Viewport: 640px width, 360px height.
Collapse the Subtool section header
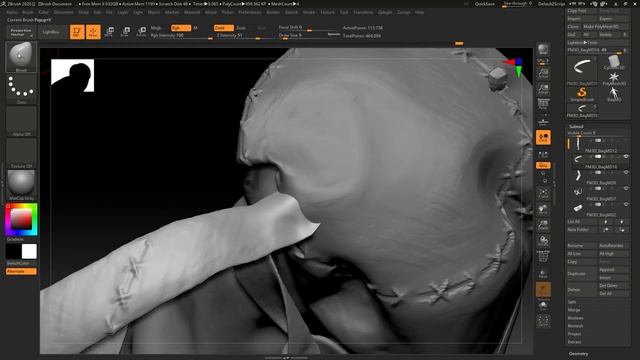point(576,127)
